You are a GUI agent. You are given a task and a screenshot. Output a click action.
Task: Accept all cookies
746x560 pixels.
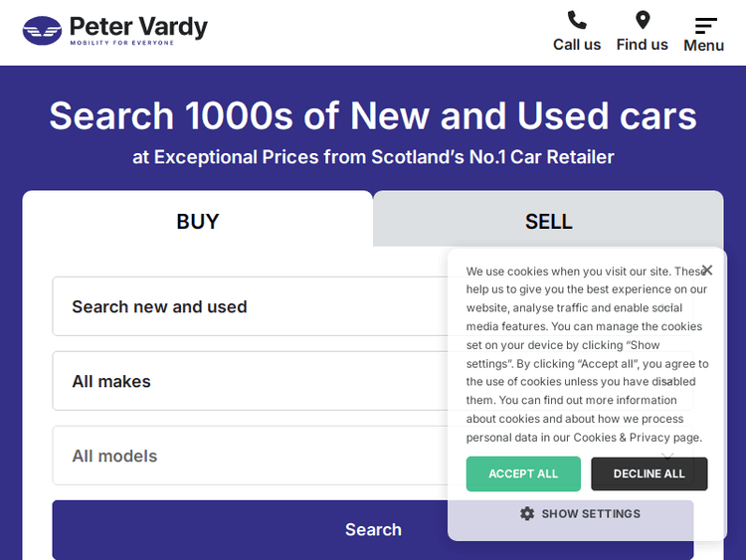523,473
